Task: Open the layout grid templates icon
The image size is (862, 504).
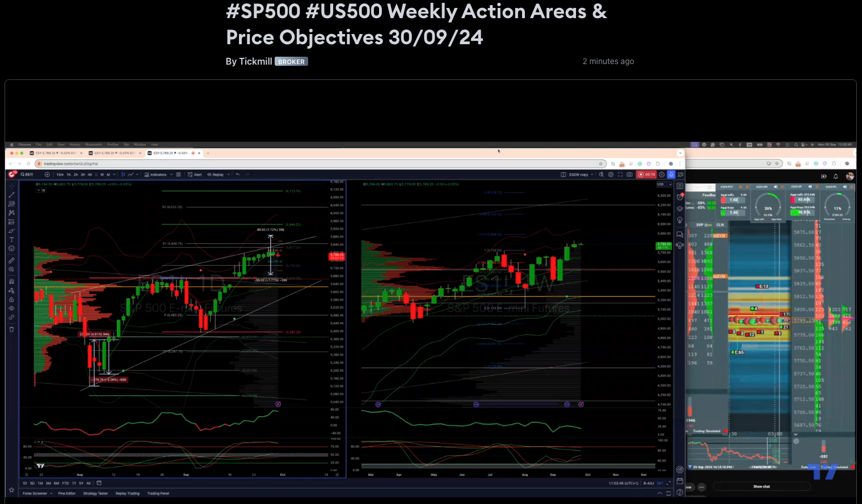Action: [x=178, y=175]
